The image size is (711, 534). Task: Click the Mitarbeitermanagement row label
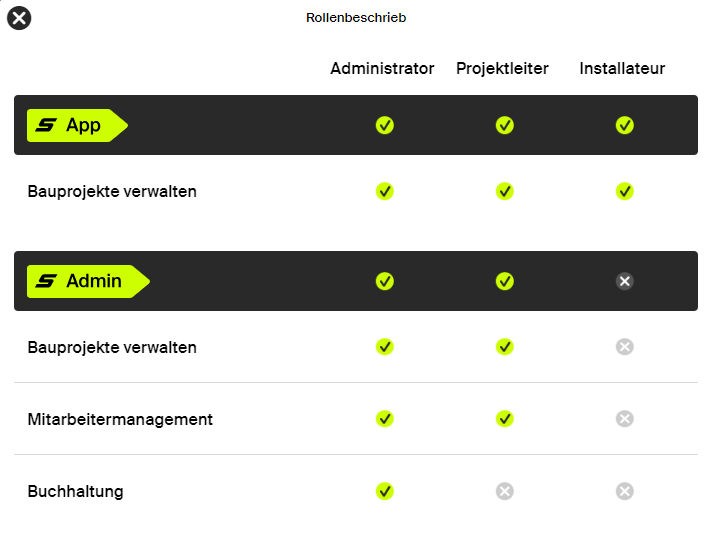click(x=120, y=419)
